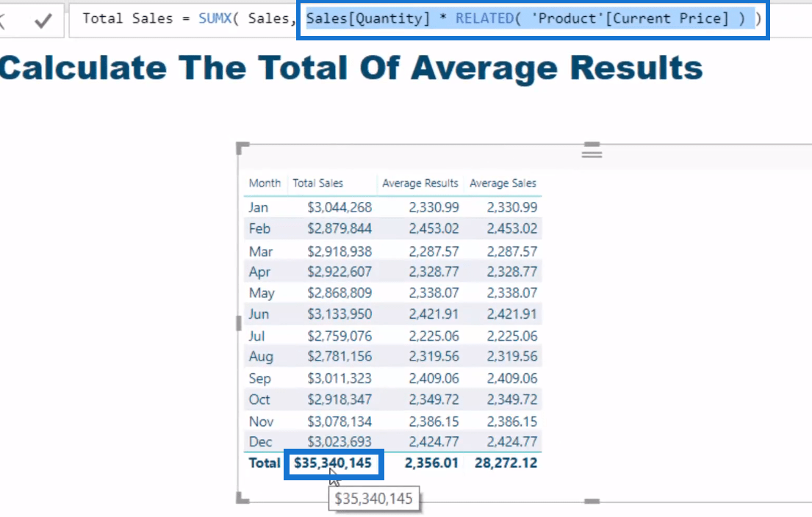The image size is (812, 517).
Task: Click the $3,078,134 Total Sales value
Action: click(339, 422)
